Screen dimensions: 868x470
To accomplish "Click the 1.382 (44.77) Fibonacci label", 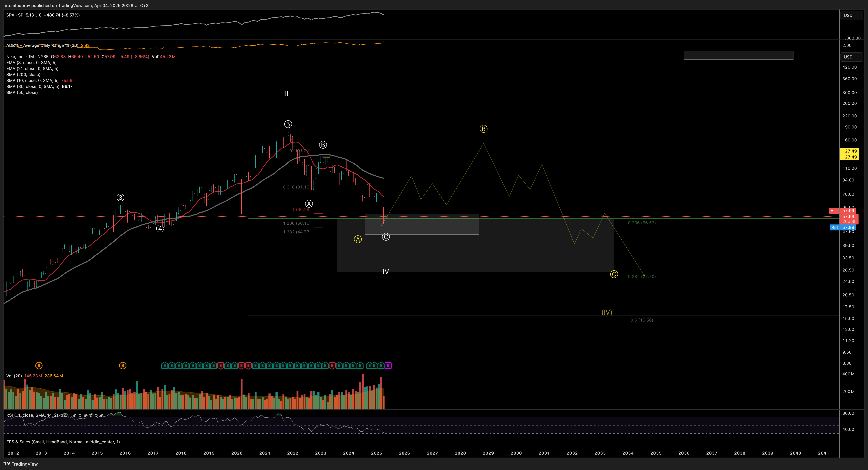I will pos(297,232).
